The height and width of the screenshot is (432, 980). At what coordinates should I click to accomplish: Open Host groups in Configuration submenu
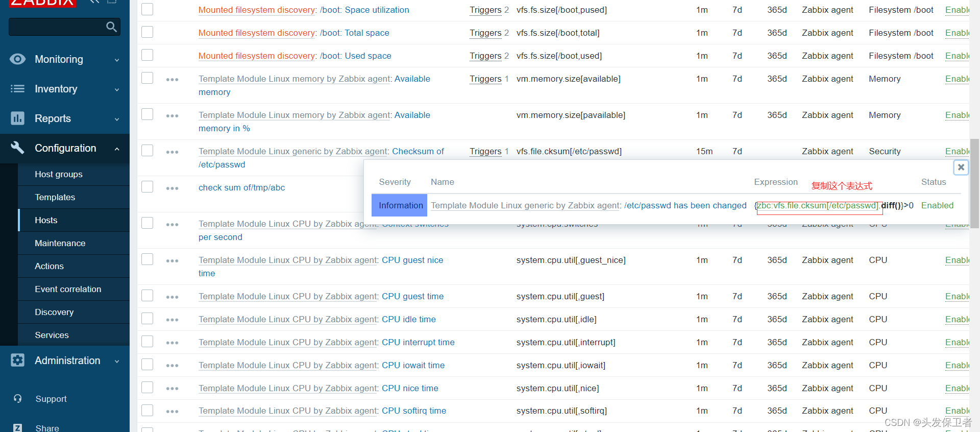(x=59, y=174)
